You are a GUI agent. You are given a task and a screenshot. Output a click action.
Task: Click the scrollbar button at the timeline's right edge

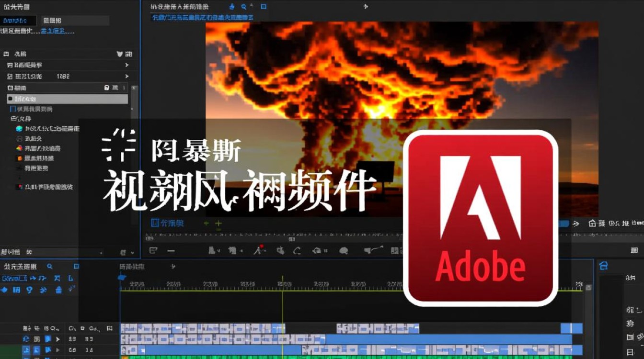point(588,288)
